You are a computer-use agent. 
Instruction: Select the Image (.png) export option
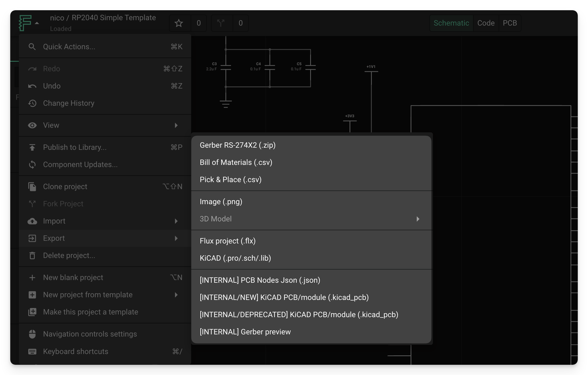click(x=221, y=201)
